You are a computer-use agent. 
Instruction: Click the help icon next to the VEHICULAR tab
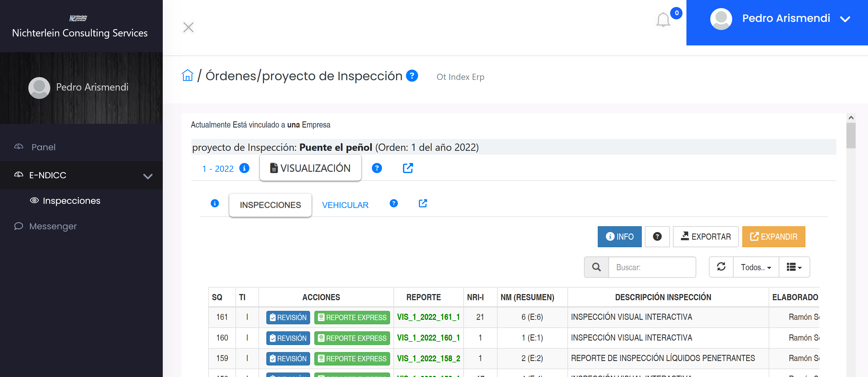[x=393, y=203]
